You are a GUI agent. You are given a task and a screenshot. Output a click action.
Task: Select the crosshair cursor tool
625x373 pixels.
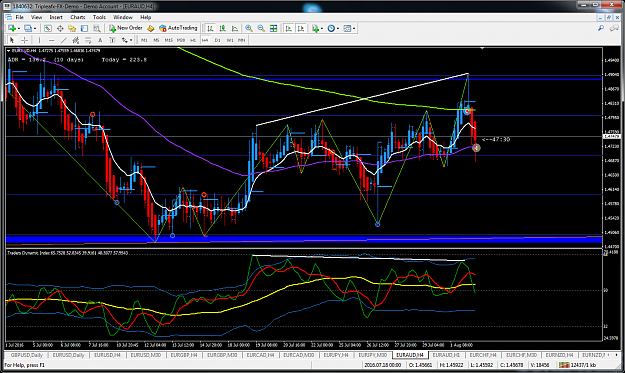[24, 40]
